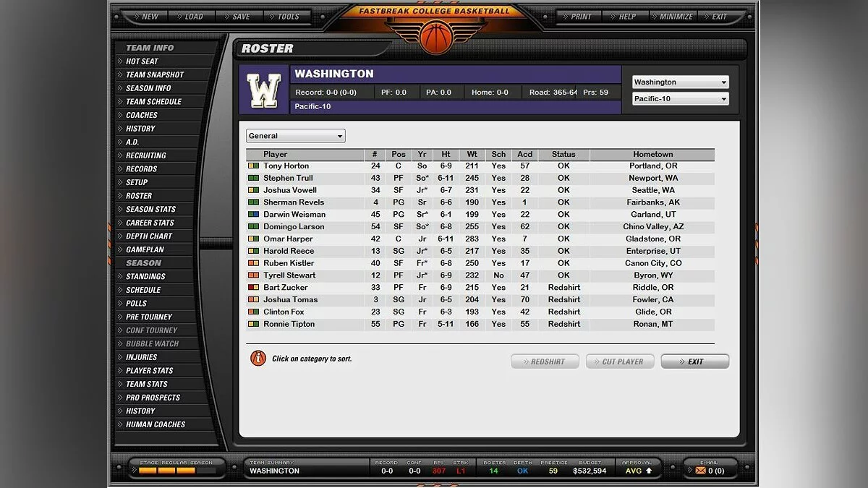Viewport: 868px width, 488px height.
Task: Click the approval up-arrow icon
Action: tap(649, 471)
